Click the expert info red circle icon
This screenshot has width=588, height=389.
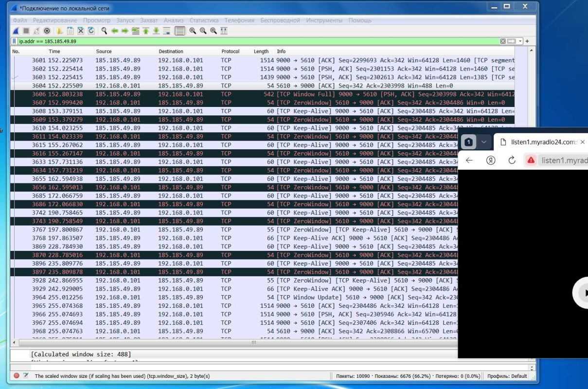pyautogui.click(x=17, y=376)
